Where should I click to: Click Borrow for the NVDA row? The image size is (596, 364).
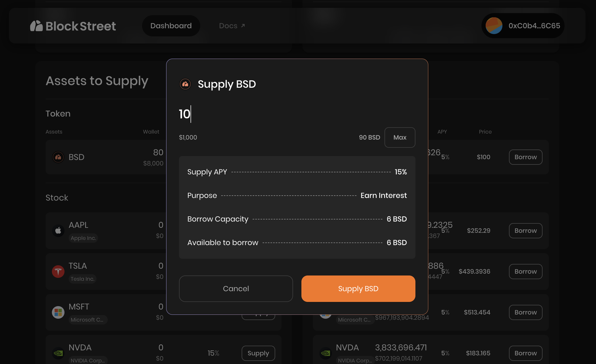tap(525, 353)
